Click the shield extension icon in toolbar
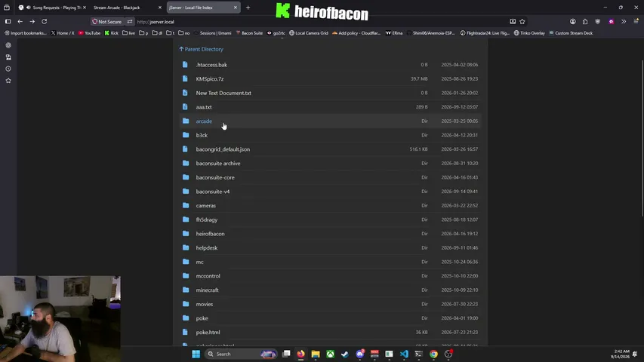The image size is (644, 362). pyautogui.click(x=598, y=21)
